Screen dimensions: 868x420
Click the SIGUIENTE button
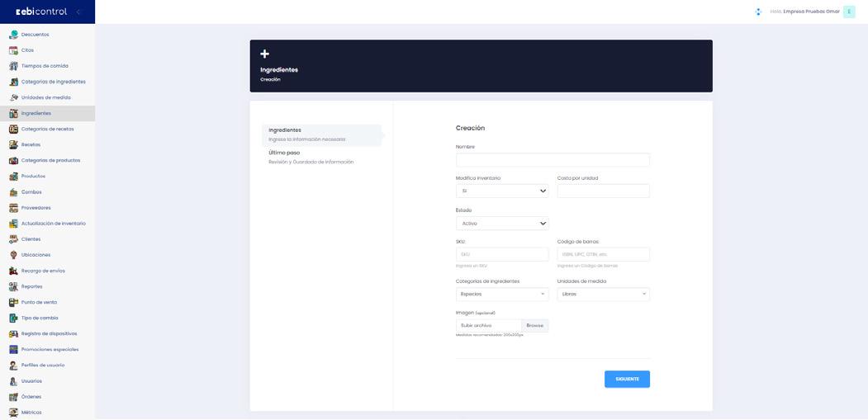pos(627,379)
